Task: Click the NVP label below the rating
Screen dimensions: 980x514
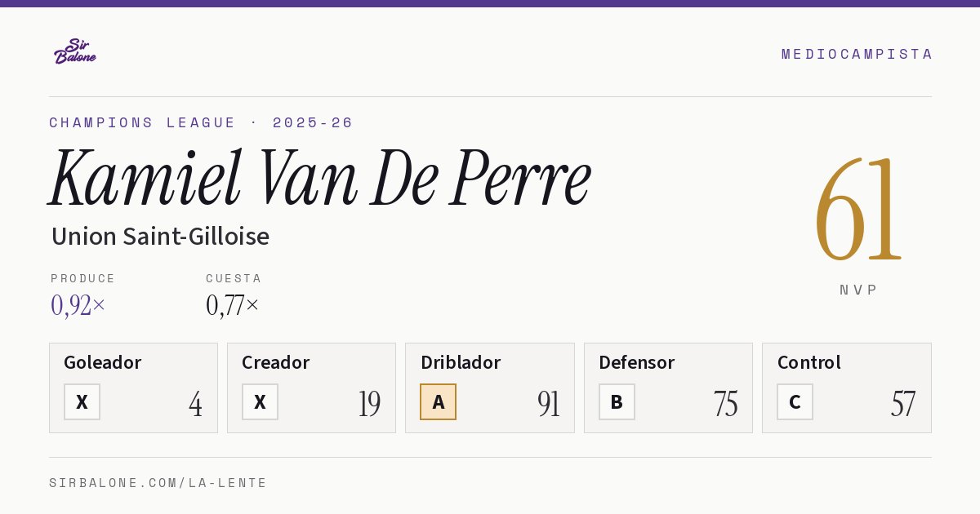Action: 858,290
